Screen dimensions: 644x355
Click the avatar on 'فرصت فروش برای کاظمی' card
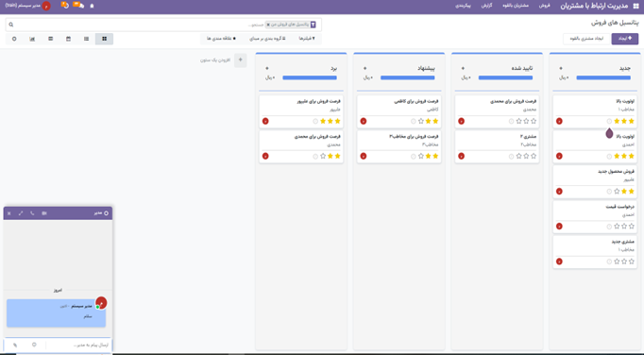click(363, 121)
